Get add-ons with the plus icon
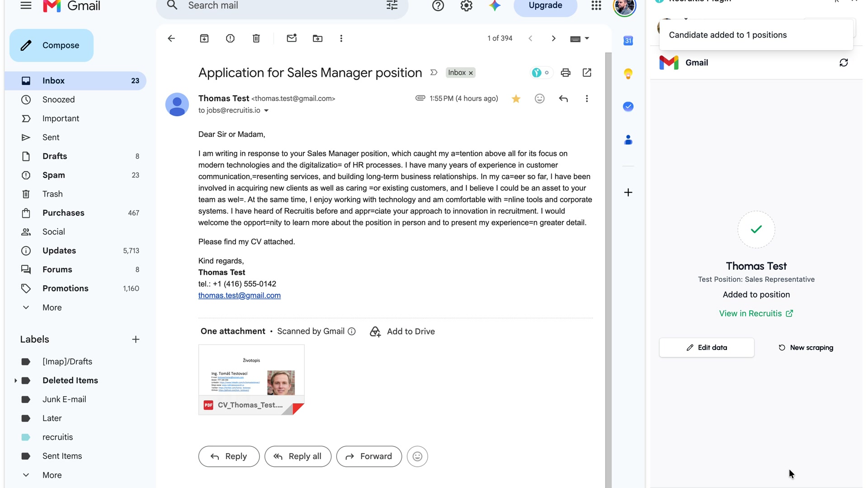The width and height of the screenshot is (868, 488). (x=628, y=192)
